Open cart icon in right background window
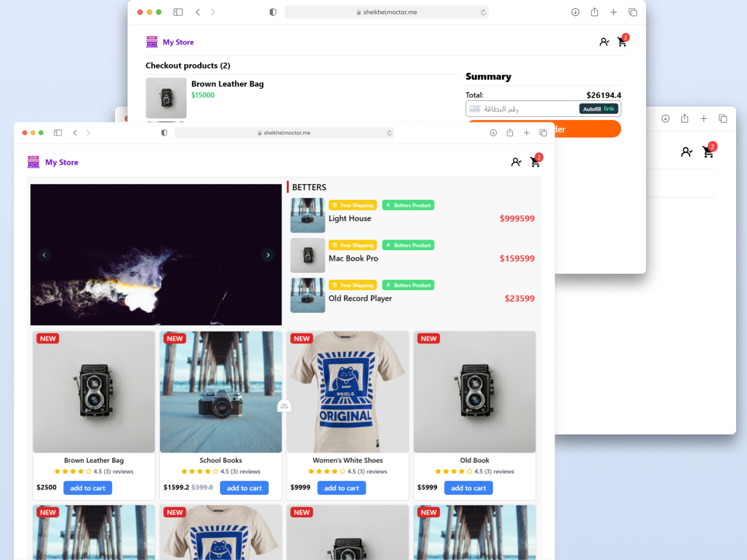This screenshot has width=747, height=560. click(709, 151)
